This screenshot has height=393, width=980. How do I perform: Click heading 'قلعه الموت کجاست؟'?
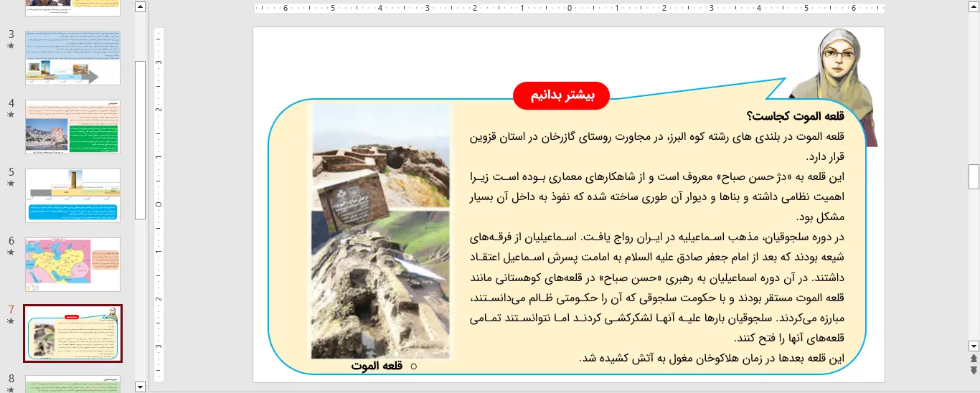[796, 117]
